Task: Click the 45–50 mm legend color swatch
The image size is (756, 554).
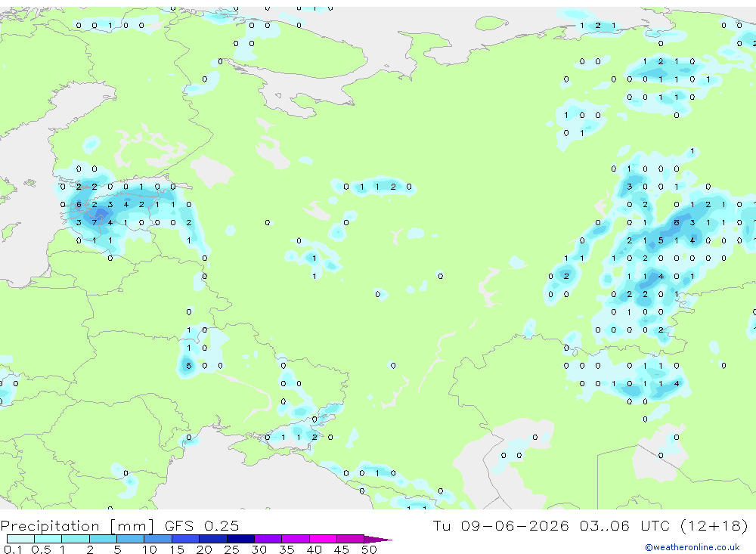Action: [351, 539]
